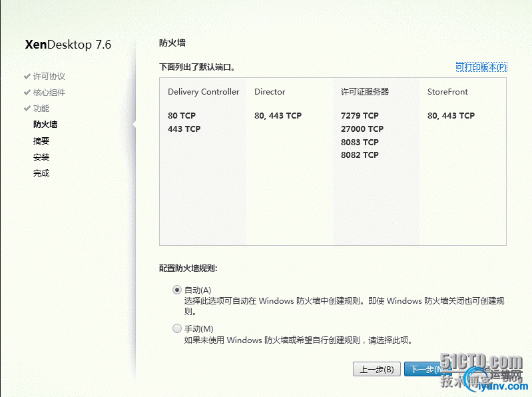Click the 27000 TCP port entry
Viewport: 532px width, 397px height.
[362, 129]
